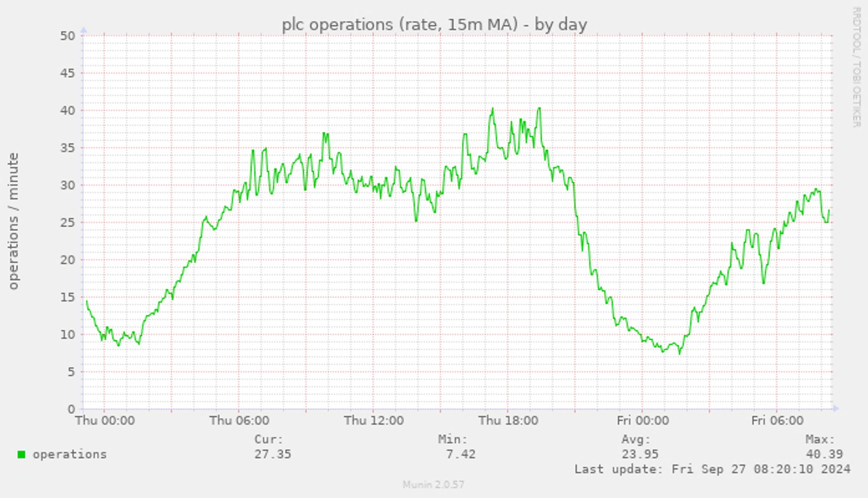Viewport: 868px width, 498px height.
Task: Click the Max value 40.39
Action: pyautogui.click(x=824, y=454)
